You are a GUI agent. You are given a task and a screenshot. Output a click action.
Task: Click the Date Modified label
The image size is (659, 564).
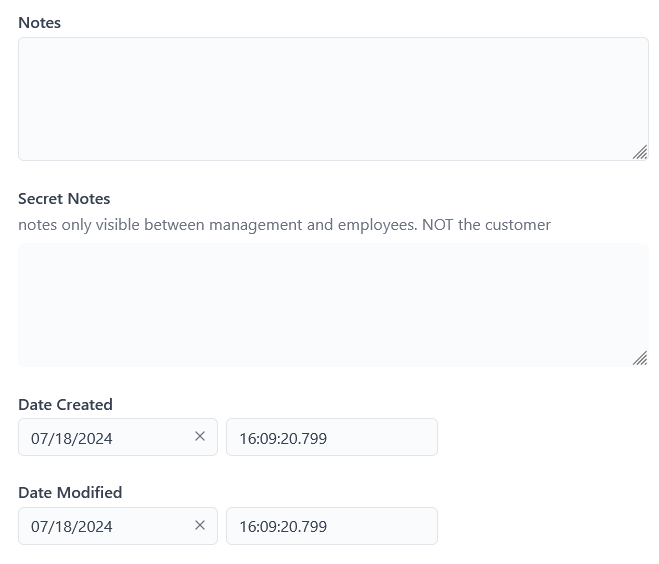(x=70, y=493)
